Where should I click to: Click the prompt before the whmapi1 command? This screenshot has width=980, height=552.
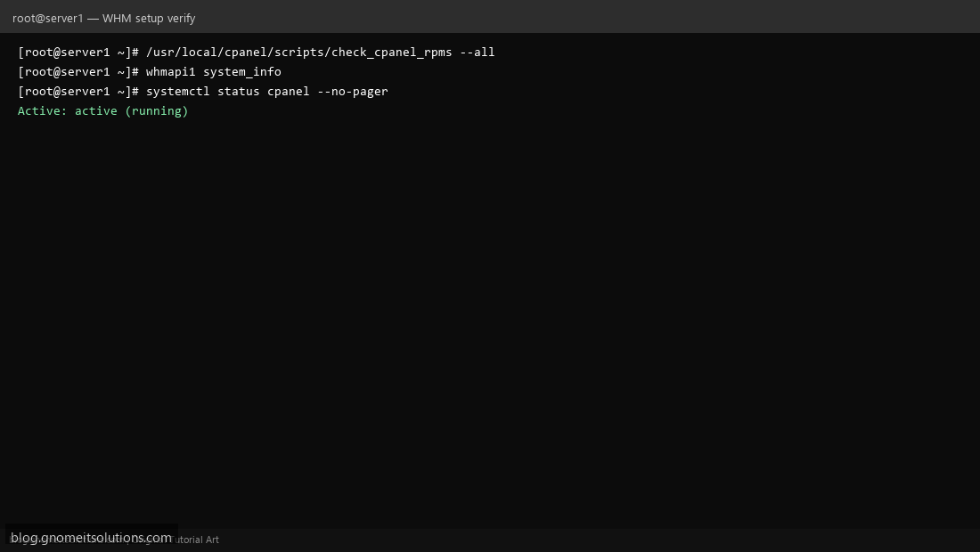coord(78,72)
